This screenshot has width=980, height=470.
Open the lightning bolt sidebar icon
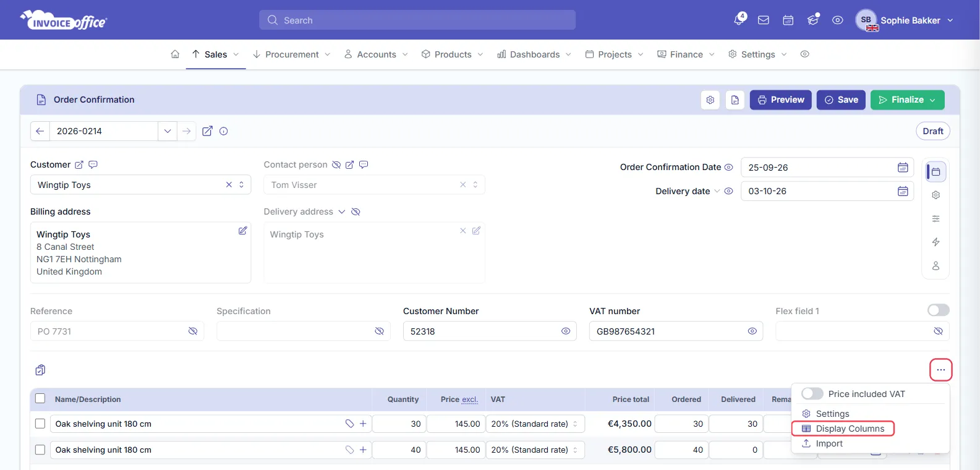pos(936,242)
